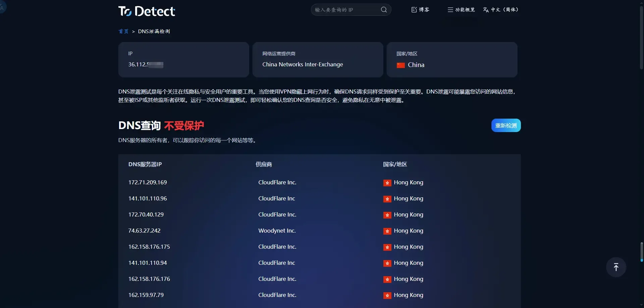Click the partially blurred IP 36.112 address
Image resolution: width=644 pixels, height=308 pixels.
click(x=146, y=64)
